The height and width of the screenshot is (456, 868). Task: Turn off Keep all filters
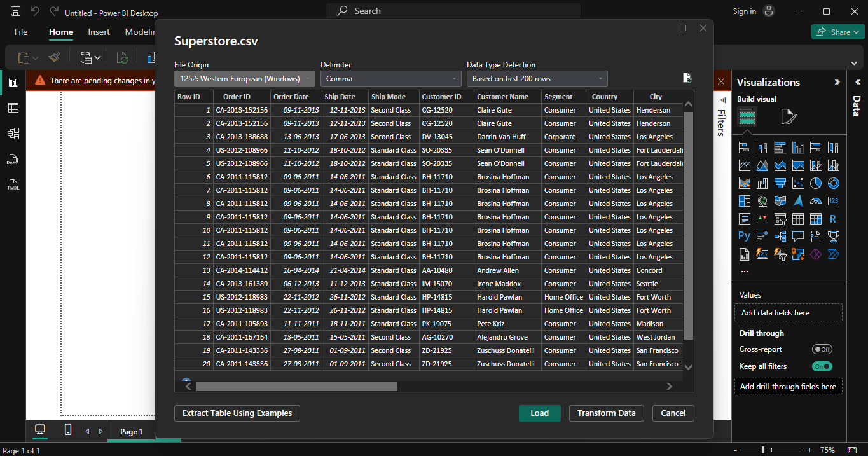822,366
